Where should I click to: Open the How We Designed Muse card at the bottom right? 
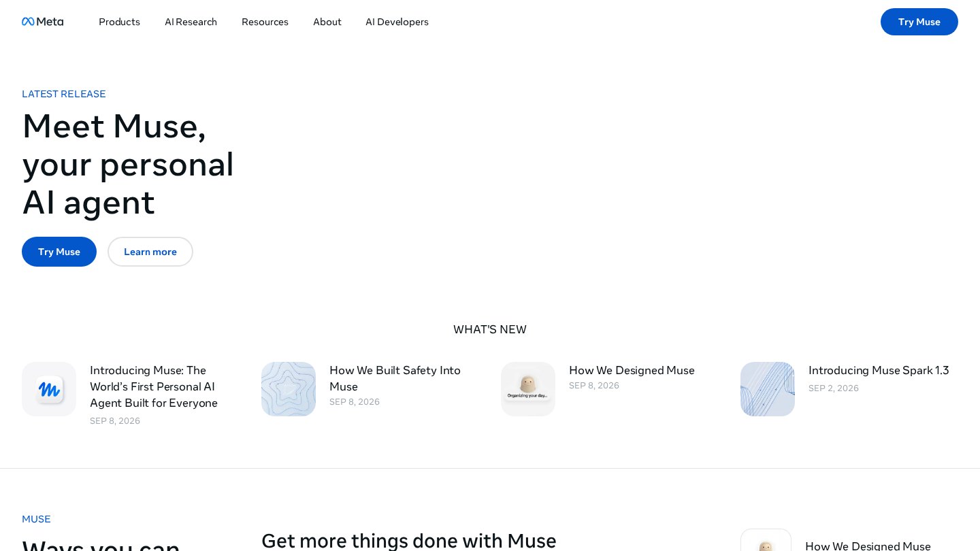tap(849, 541)
